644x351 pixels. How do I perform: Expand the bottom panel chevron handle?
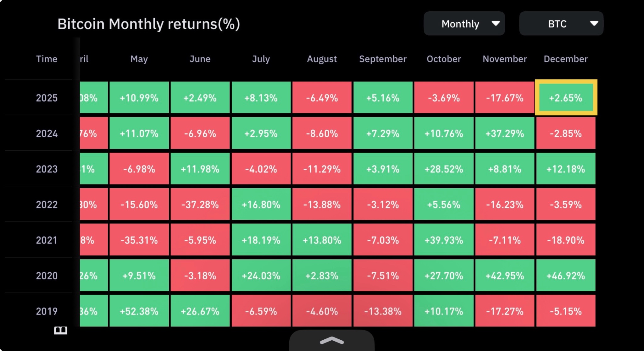332,341
